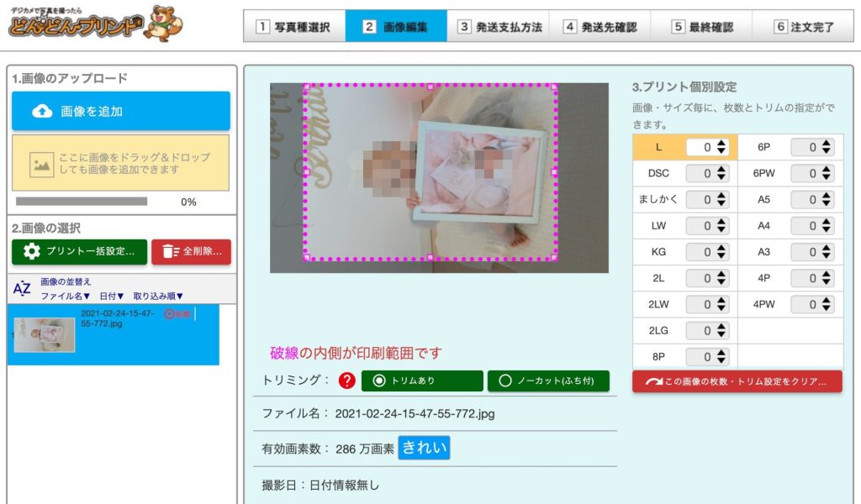Click the 画像を追加 upload button
The width and height of the screenshot is (861, 504).
(121, 111)
